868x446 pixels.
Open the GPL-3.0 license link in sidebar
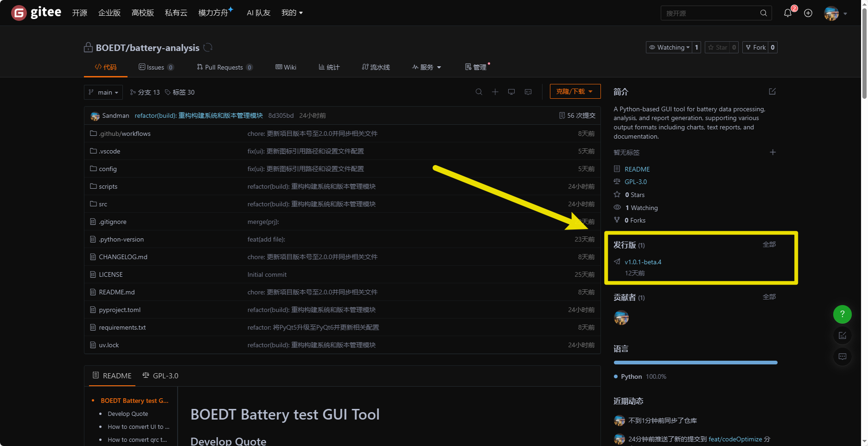(636, 182)
